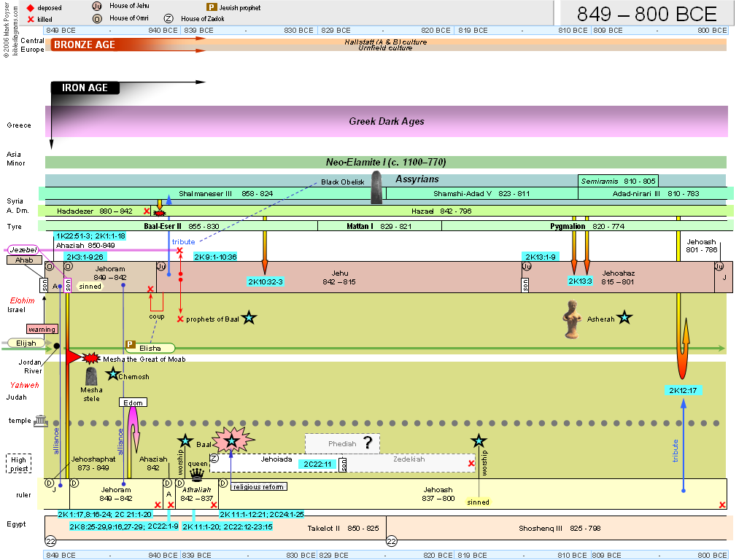The height and width of the screenshot is (560, 747).
Task: Open the 2C22:11 scripture label
Action: [317, 464]
